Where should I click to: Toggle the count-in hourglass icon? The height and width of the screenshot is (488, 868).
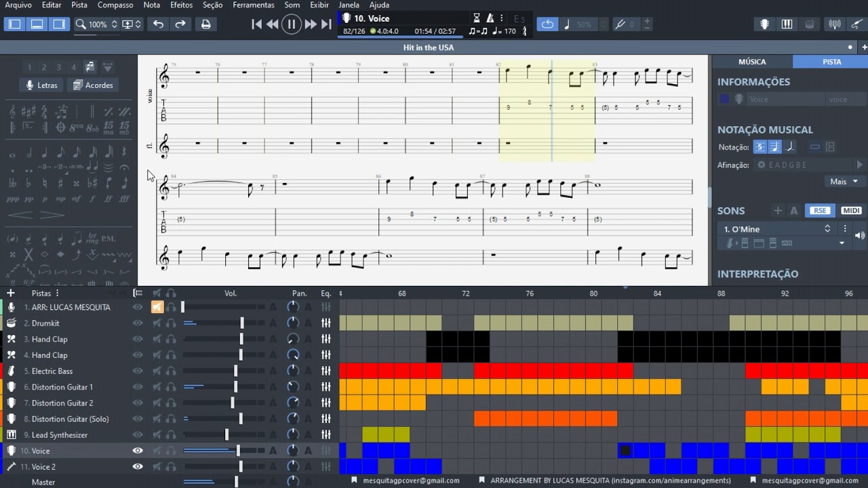(477, 18)
